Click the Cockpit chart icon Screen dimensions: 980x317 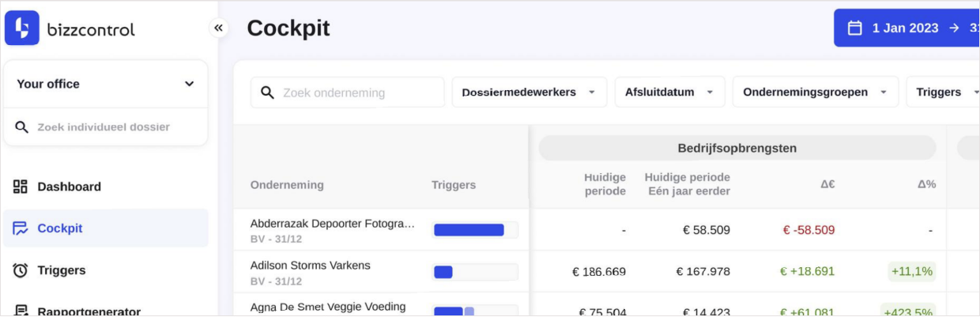pyautogui.click(x=21, y=228)
